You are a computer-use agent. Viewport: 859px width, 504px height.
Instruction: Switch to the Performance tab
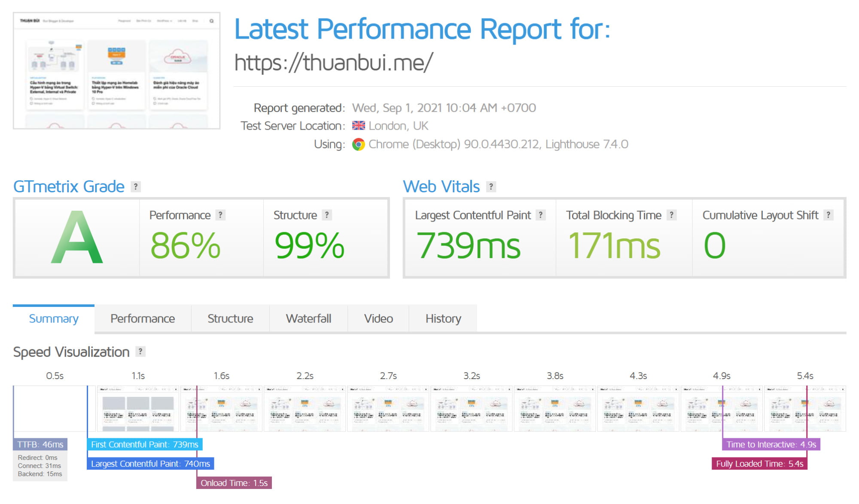click(143, 319)
